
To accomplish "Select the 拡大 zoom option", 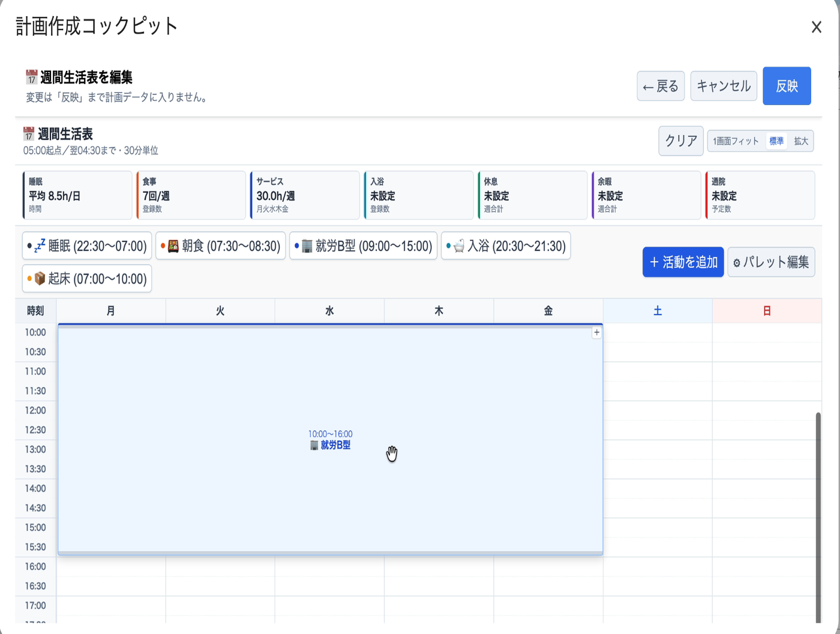I will pyautogui.click(x=801, y=142).
